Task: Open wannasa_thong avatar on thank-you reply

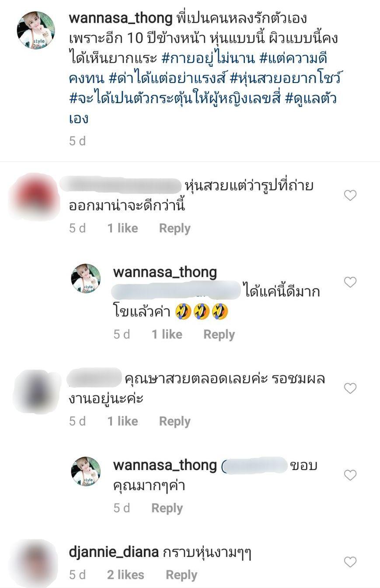Action: tap(86, 471)
